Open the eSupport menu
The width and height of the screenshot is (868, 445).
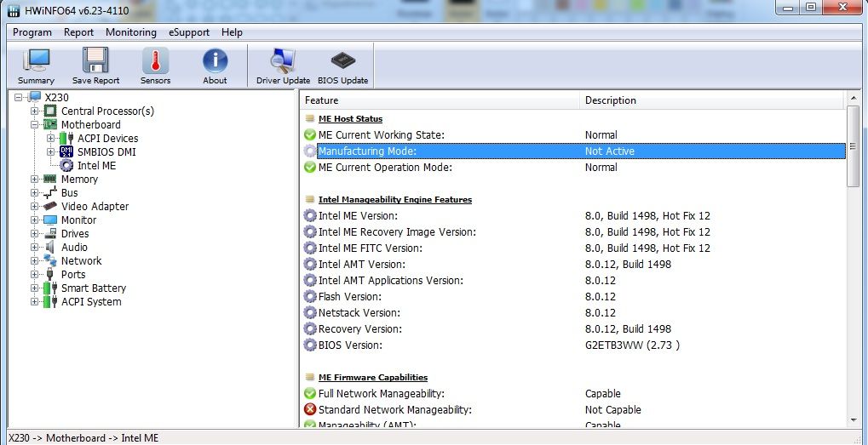click(189, 32)
